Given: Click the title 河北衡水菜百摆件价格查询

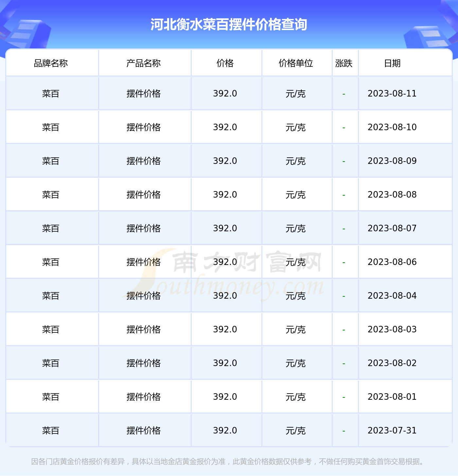Looking at the screenshot, I should click(229, 25).
